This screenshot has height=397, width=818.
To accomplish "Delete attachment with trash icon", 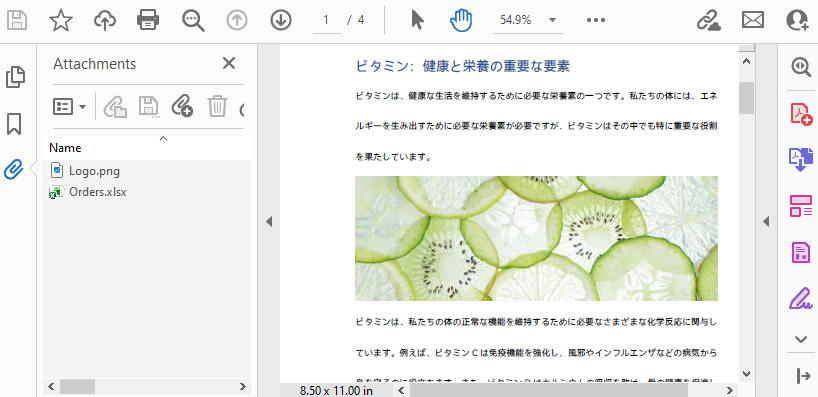I will 217,106.
